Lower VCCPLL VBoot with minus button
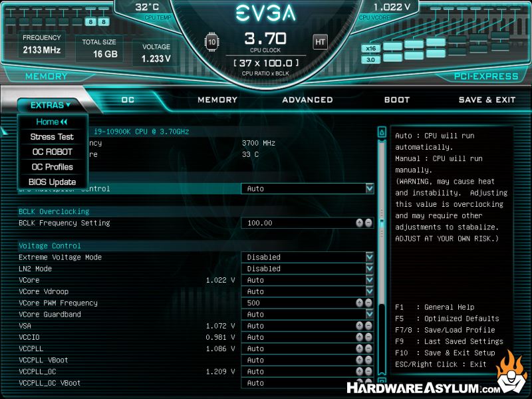Image resolution: width=532 pixels, height=399 pixels. pyautogui.click(x=368, y=360)
